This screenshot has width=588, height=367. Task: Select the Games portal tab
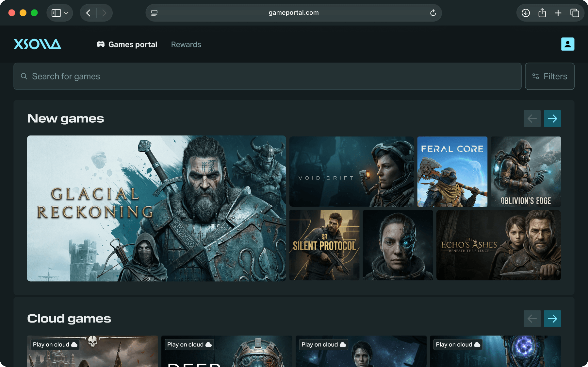click(x=127, y=44)
